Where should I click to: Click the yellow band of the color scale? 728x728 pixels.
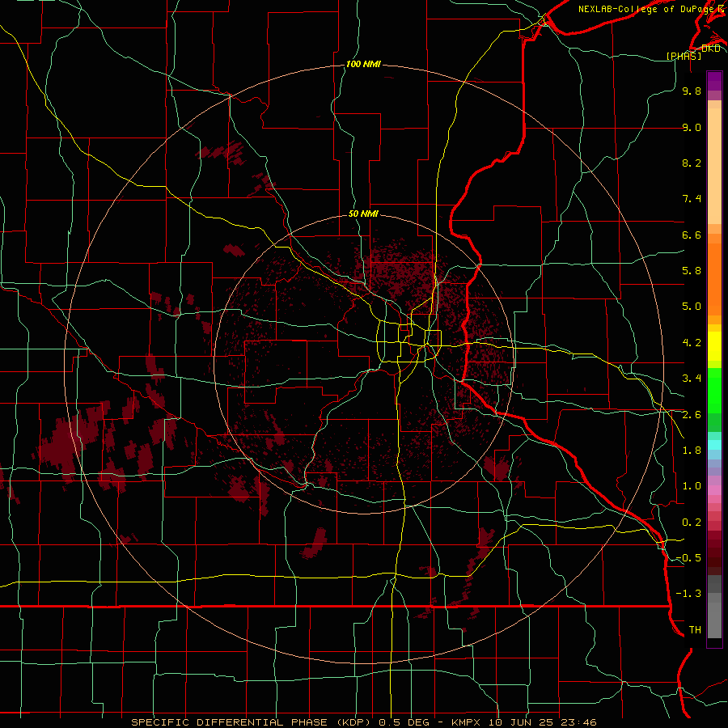pos(714,346)
